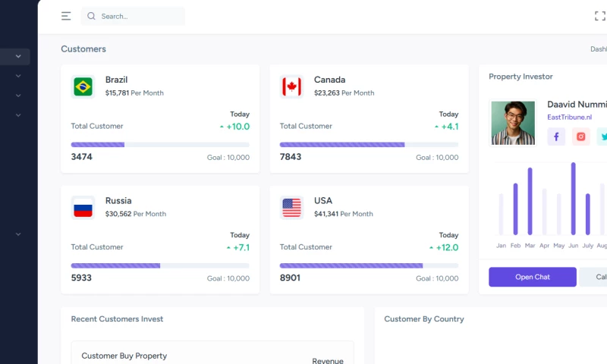Click the Open Chat button
This screenshot has height=364, width=607.
click(x=533, y=277)
